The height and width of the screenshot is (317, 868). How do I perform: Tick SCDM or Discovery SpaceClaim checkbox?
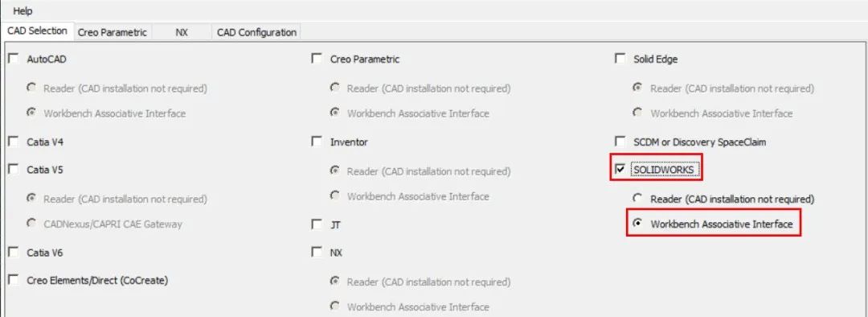[x=620, y=142]
